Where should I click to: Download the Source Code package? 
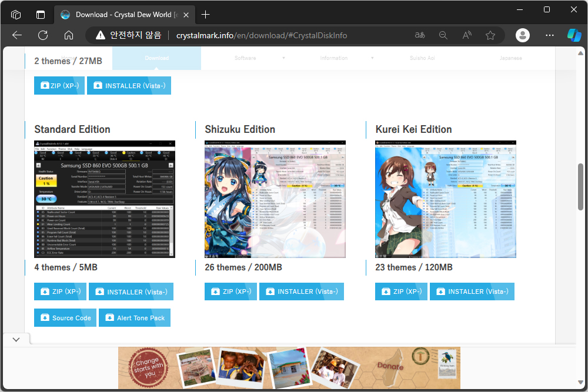65,318
